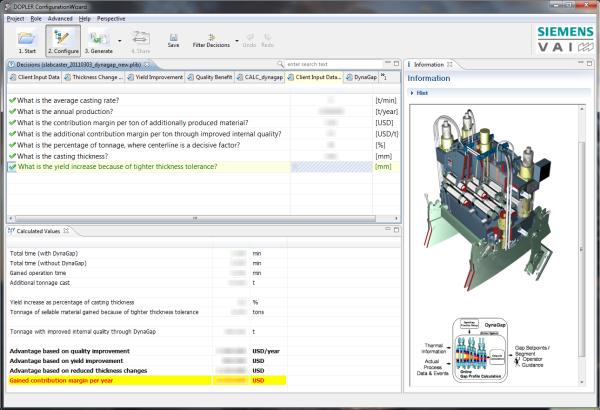This screenshot has width=600, height=410.
Task: Click value cell for average casting rate
Action: pyautogui.click(x=331, y=100)
